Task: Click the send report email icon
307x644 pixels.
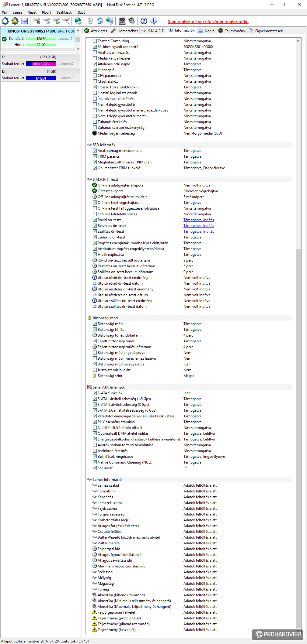Action: point(100,21)
